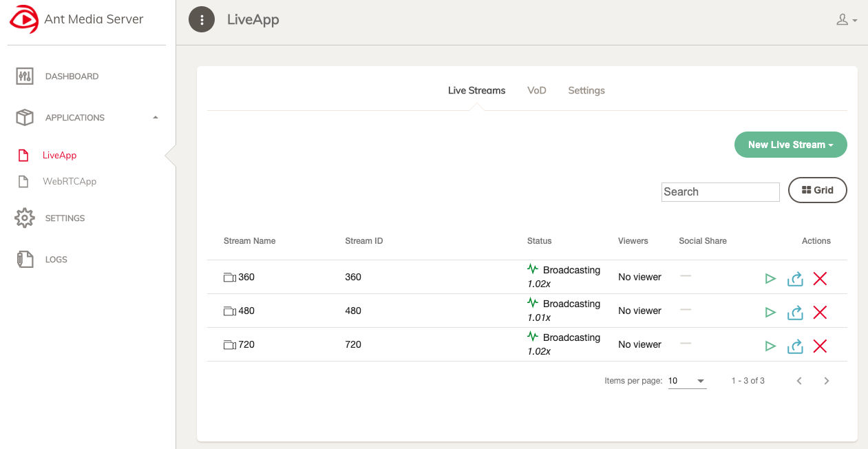Click the camera icon for stream 480
Viewport: 868px width, 449px height.
tap(230, 311)
